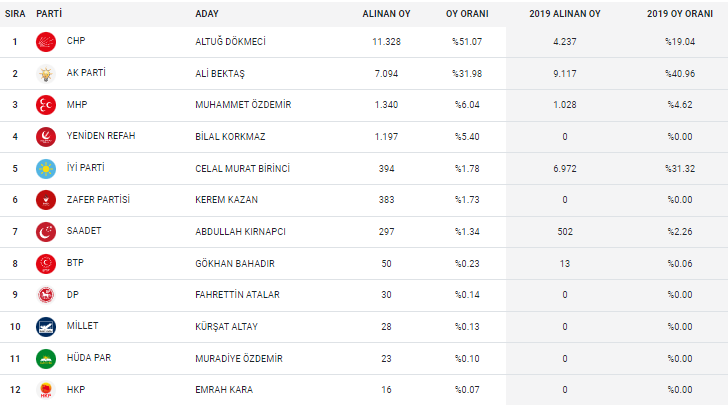The height and width of the screenshot is (412, 728).
Task: Click the Zafer Partisi logo
Action: [x=47, y=200]
